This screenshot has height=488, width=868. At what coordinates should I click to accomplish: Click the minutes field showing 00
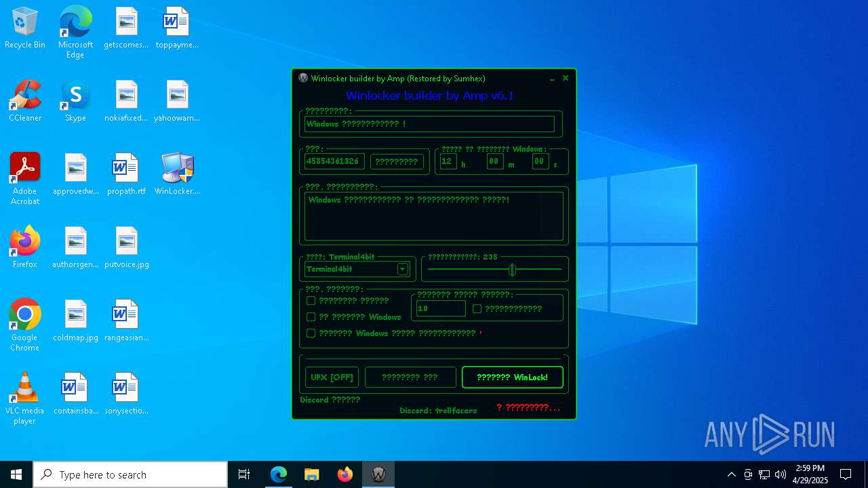(495, 161)
